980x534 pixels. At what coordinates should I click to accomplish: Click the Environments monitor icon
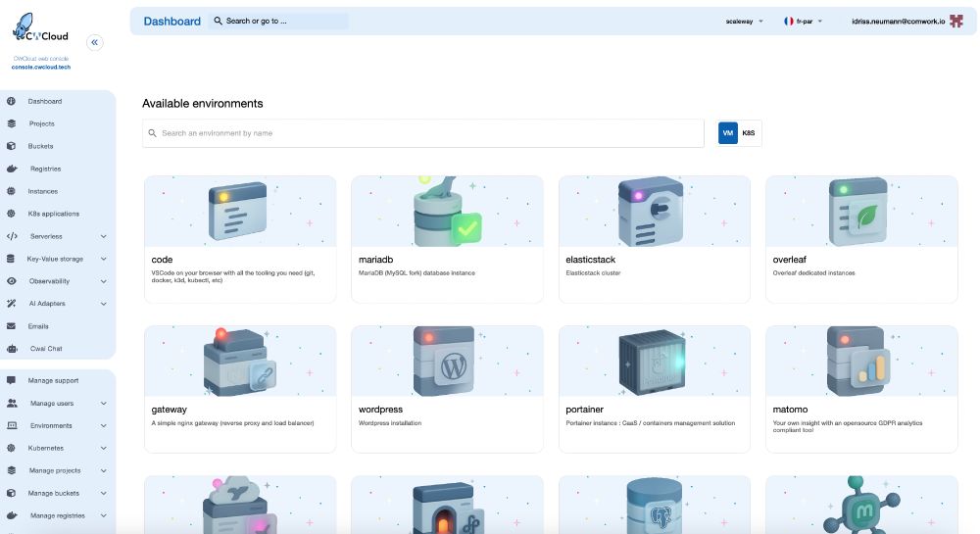[11, 426]
